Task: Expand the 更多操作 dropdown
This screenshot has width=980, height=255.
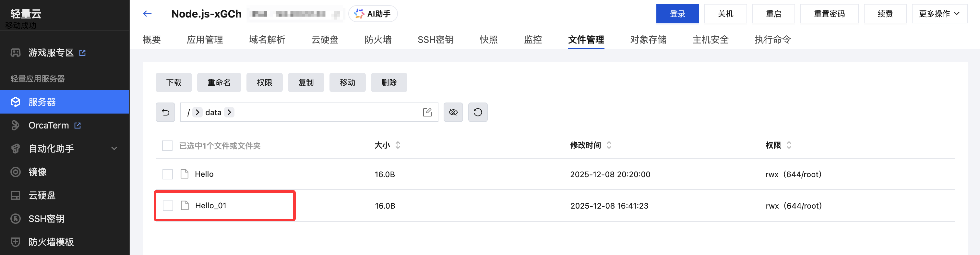Action: [x=939, y=14]
